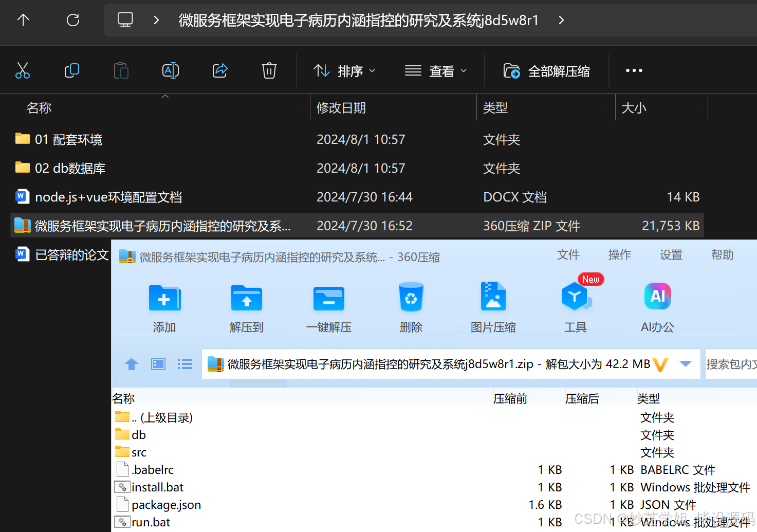Click the archive path field in 360压缩
The image size is (757, 532).
[451, 364]
